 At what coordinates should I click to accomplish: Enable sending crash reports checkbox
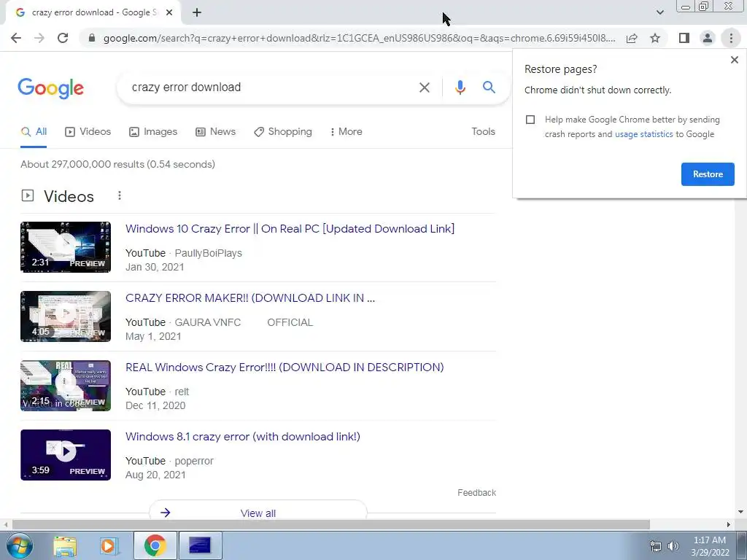(x=530, y=120)
